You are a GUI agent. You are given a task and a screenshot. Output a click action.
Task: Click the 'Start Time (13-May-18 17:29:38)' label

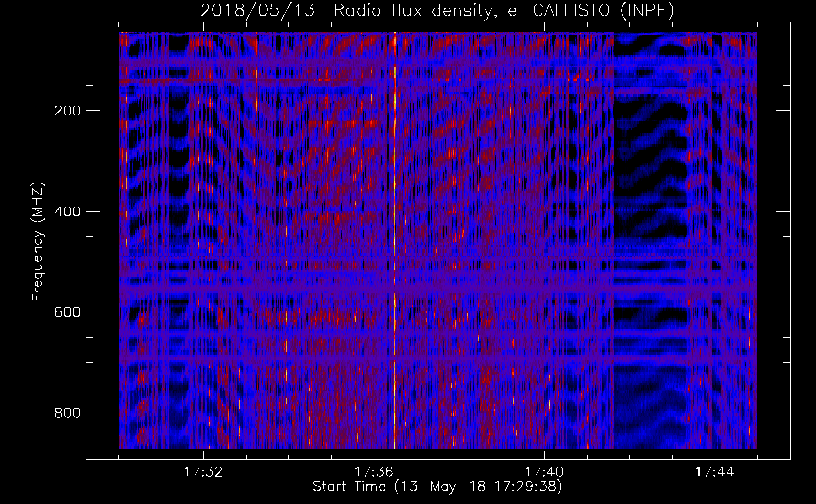pyautogui.click(x=437, y=487)
